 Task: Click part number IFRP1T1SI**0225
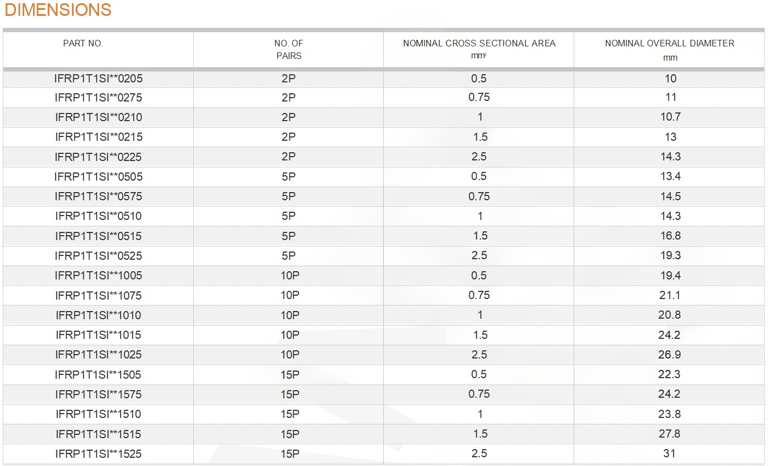pyautogui.click(x=98, y=157)
